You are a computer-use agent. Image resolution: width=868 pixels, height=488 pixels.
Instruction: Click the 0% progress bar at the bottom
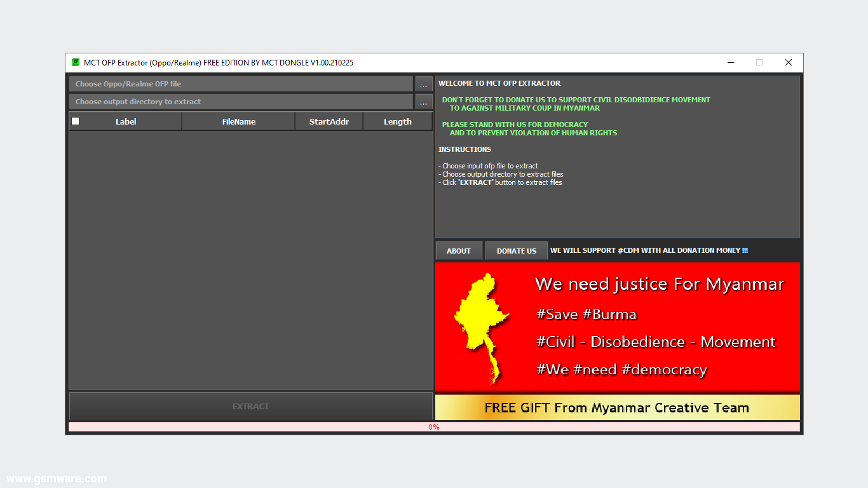pyautogui.click(x=434, y=427)
